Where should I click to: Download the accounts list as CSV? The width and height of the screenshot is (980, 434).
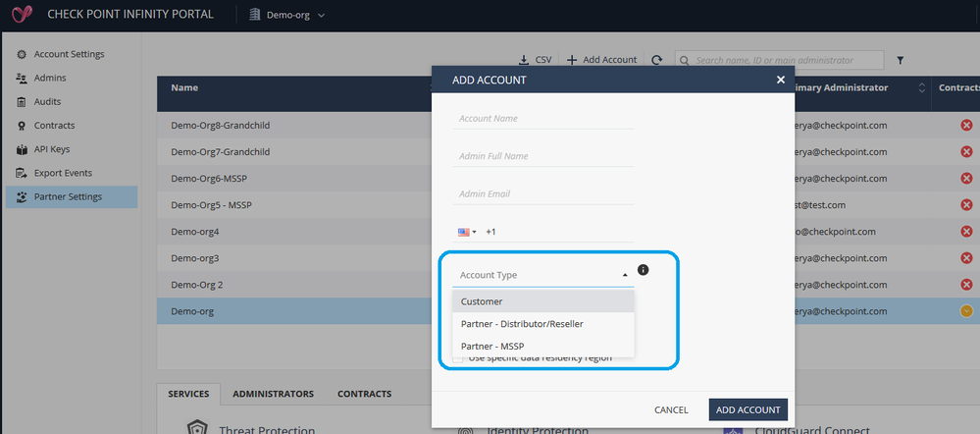[x=536, y=60]
